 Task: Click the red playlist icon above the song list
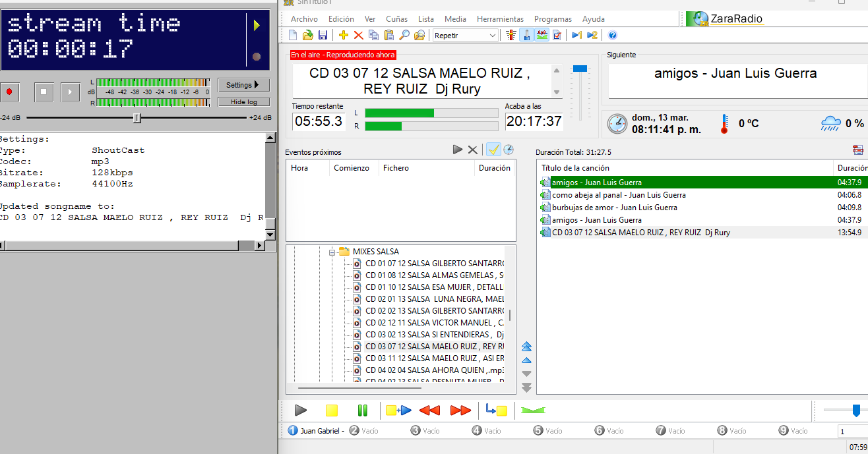tap(858, 150)
